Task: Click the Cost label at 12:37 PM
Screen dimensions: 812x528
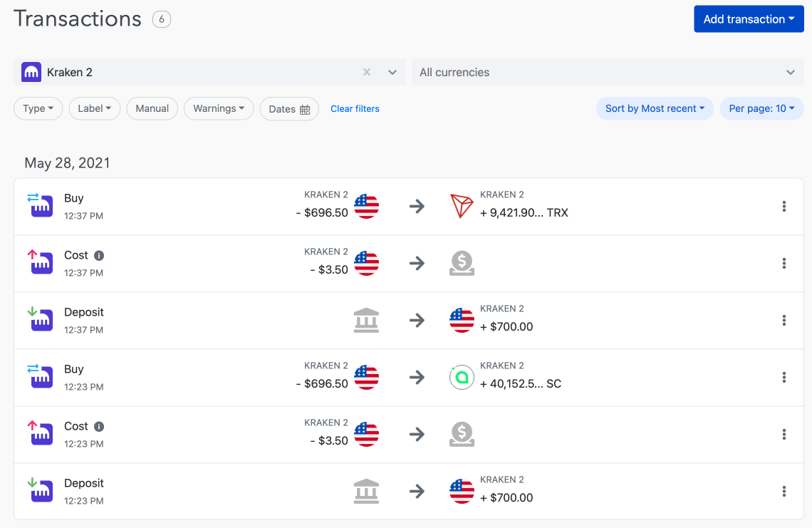Action: 76,256
